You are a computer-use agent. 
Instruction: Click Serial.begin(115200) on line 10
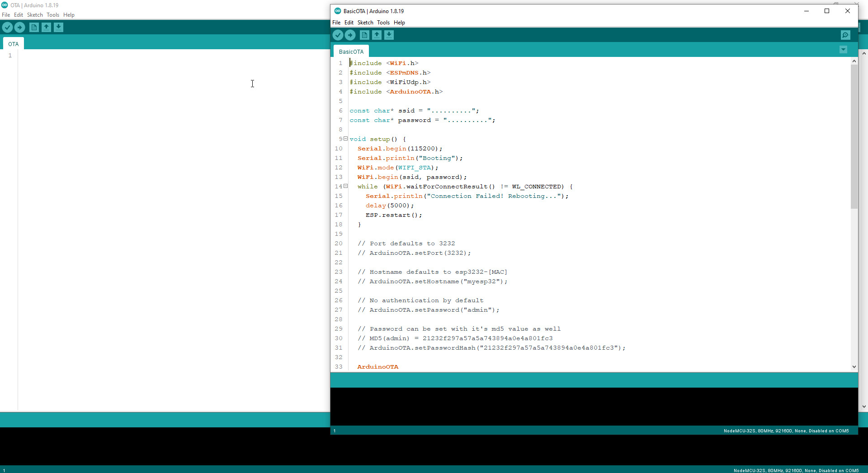click(400, 149)
